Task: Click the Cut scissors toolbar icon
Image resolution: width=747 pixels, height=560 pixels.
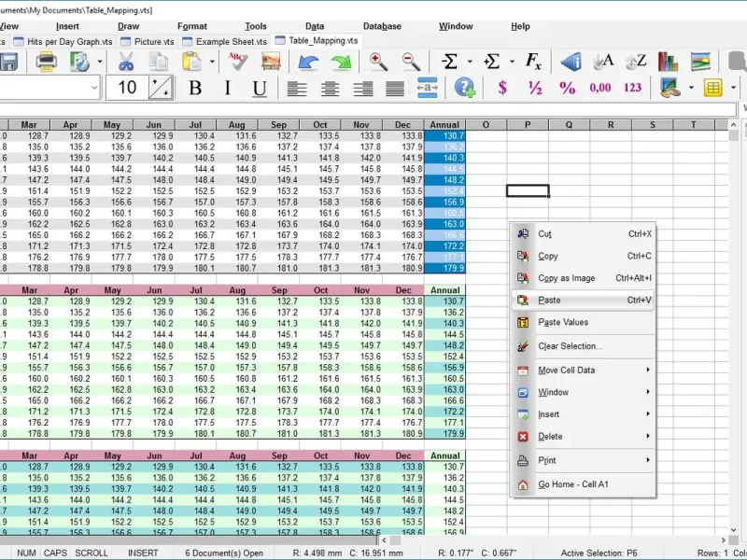Action: [126, 62]
